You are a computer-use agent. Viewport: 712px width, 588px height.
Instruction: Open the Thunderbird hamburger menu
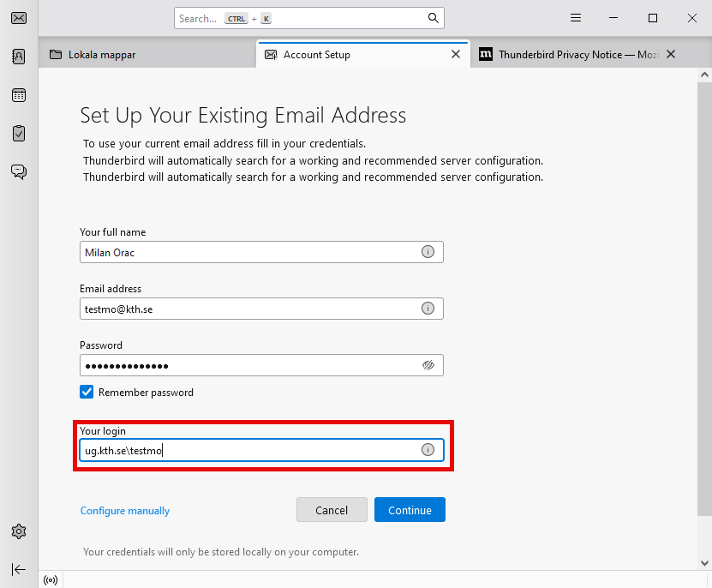pyautogui.click(x=576, y=18)
